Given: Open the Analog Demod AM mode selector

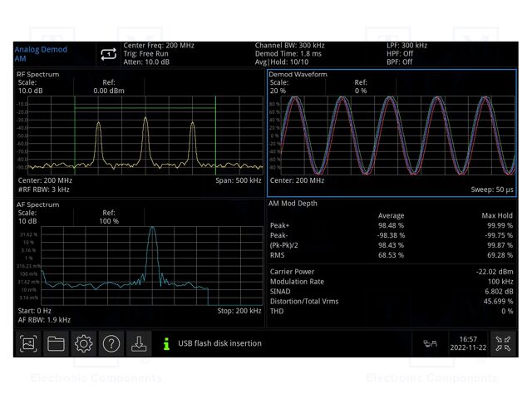Looking at the screenshot, I should (42, 54).
